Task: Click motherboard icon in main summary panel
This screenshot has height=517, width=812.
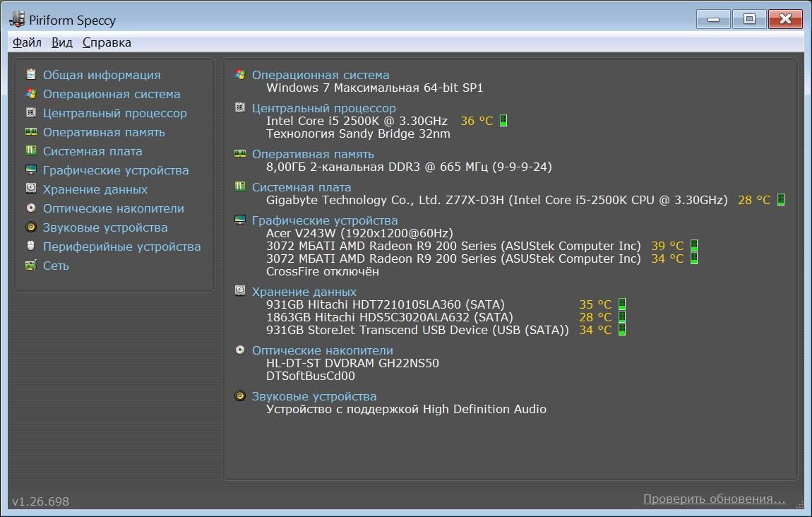Action: pyautogui.click(x=240, y=186)
